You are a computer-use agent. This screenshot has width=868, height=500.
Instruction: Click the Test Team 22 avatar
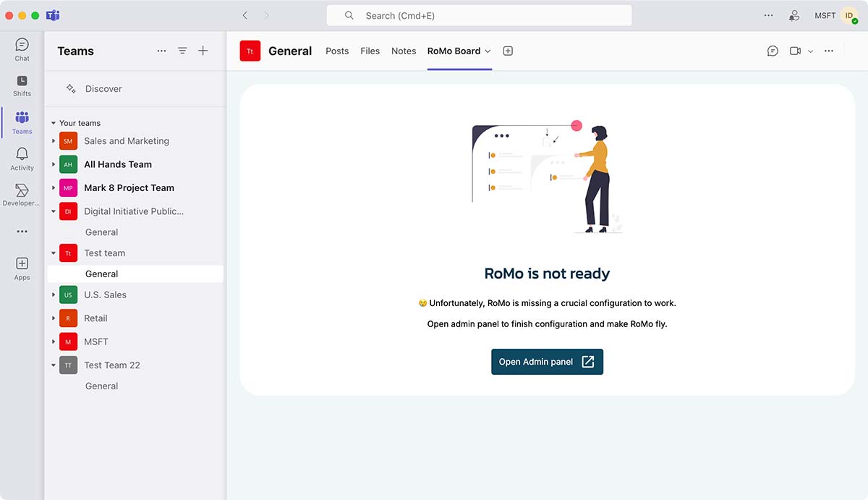tap(68, 365)
